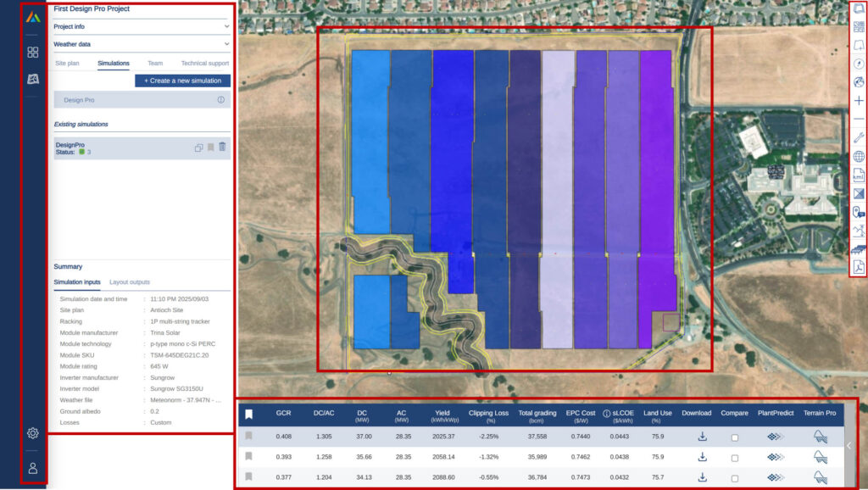This screenshot has width=868, height=490.
Task: Check Compare box for the 0.393 GCR row
Action: [735, 458]
